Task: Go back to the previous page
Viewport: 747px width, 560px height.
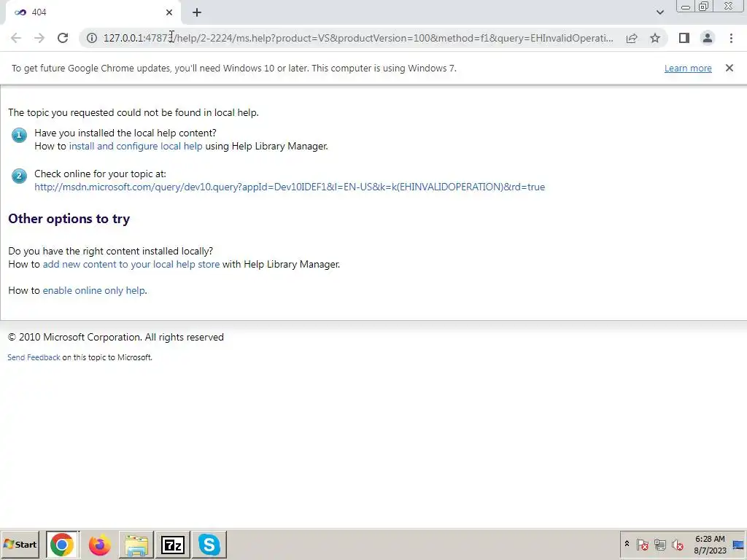Action: pyautogui.click(x=16, y=38)
